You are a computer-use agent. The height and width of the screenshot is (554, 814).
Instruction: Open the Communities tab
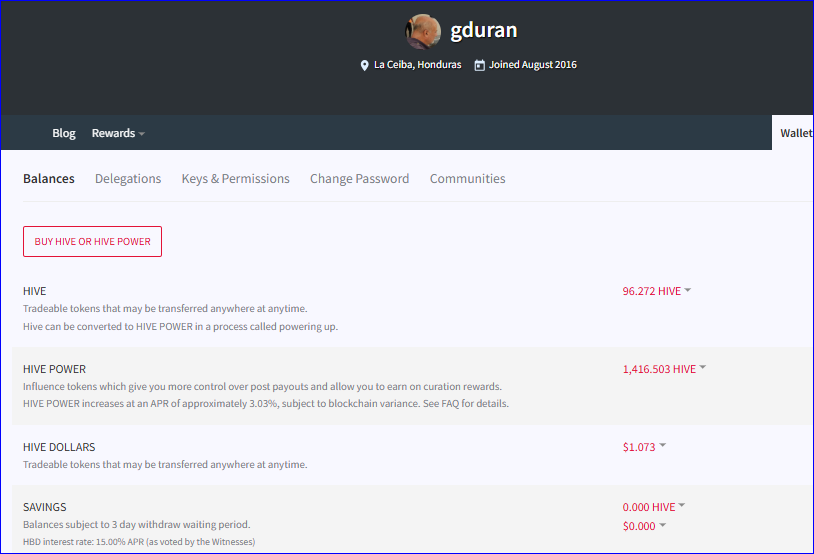point(467,179)
